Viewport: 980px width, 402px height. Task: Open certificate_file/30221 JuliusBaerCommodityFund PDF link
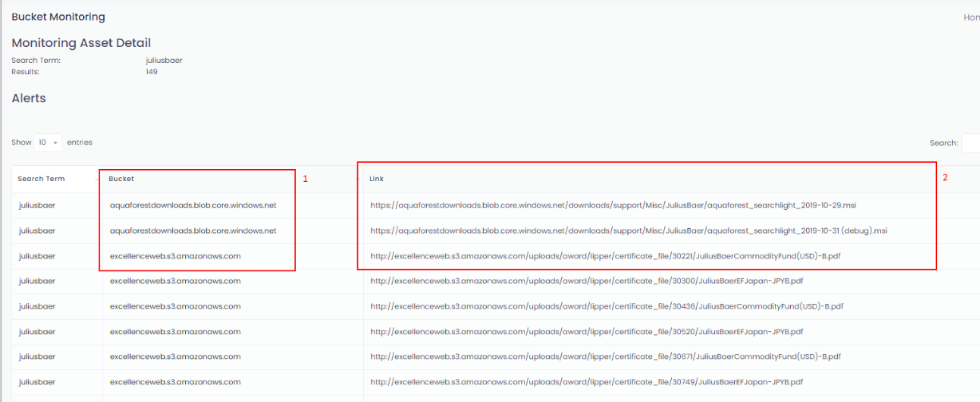[x=607, y=256]
